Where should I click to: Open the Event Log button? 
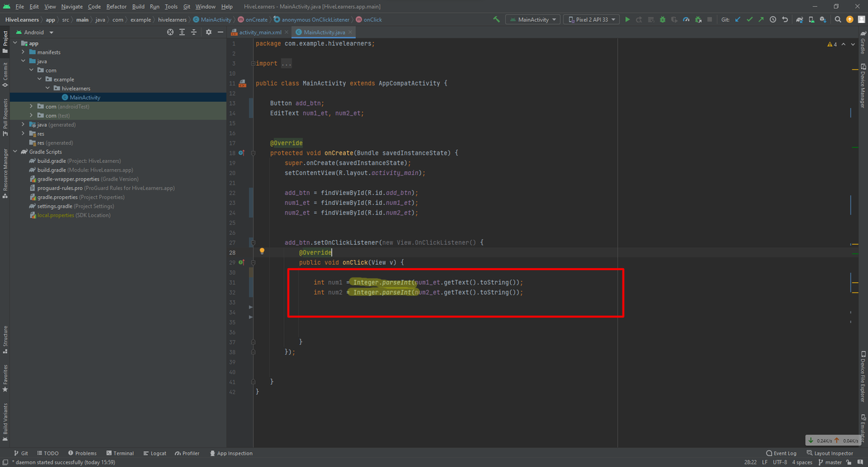[x=781, y=453]
